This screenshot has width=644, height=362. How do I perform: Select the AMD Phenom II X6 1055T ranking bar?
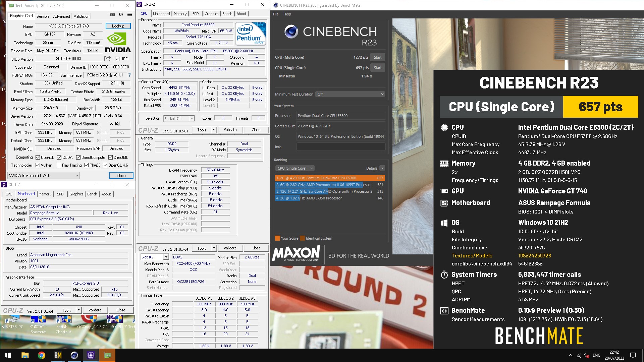point(330,185)
